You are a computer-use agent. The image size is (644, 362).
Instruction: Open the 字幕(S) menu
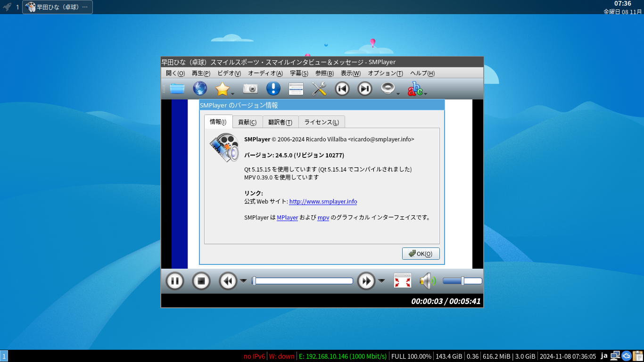[x=299, y=73]
